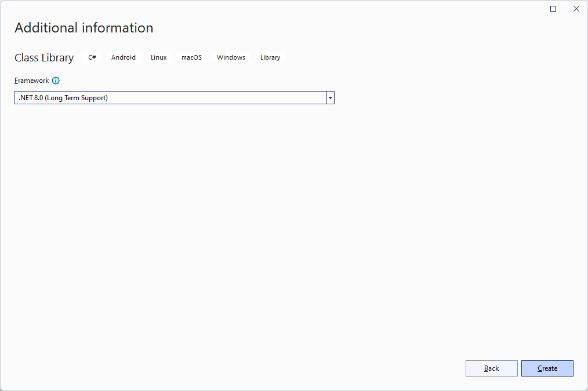Click the Additional information title
Screen dimensions: 588x391
[x=84, y=27]
